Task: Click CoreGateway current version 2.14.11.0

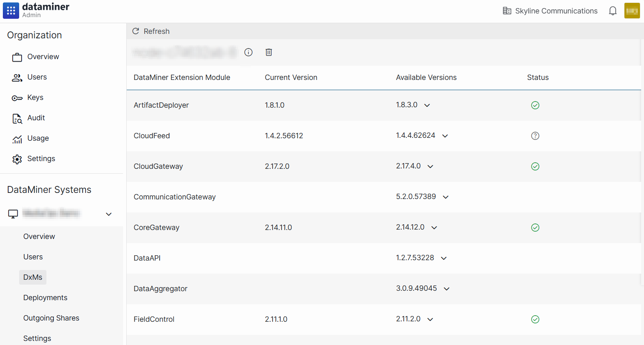Action: [x=278, y=228]
